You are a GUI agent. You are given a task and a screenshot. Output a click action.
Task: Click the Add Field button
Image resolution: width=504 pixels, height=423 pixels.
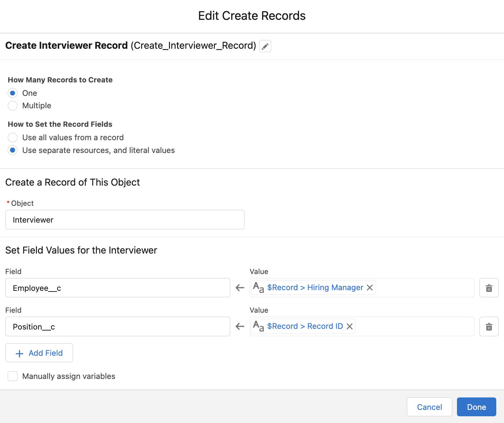[x=39, y=353]
